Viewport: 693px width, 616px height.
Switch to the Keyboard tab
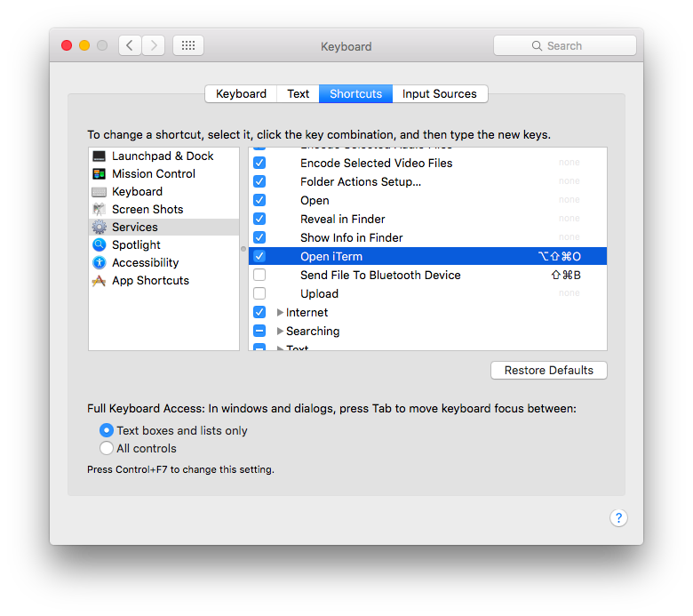(241, 93)
